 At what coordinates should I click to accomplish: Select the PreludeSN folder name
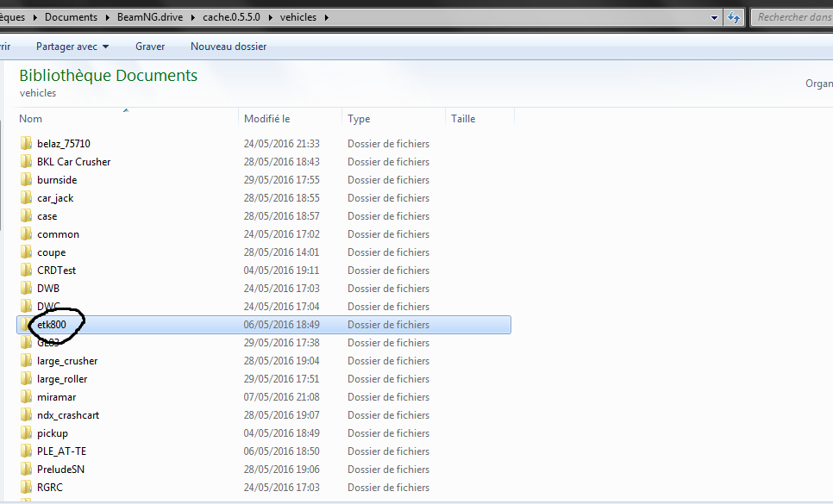click(60, 470)
